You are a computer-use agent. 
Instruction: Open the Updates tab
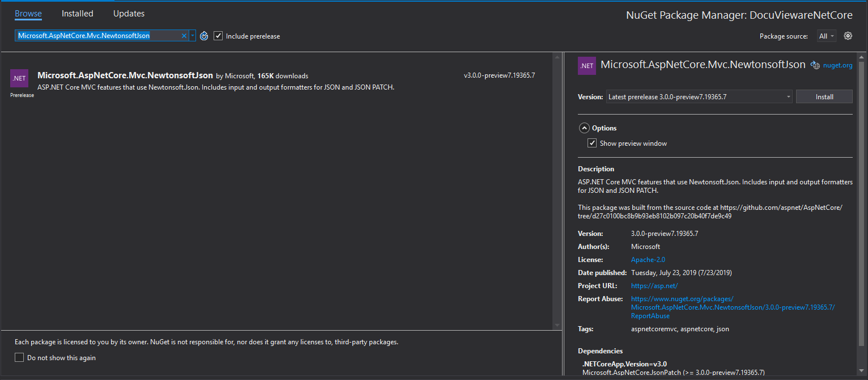coord(129,13)
